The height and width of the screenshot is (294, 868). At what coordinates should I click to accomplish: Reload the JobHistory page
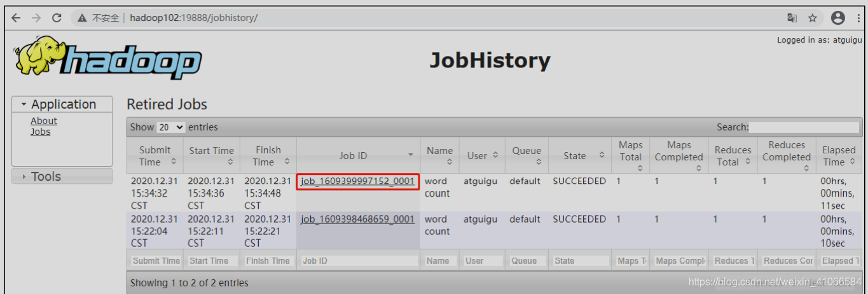point(57,18)
